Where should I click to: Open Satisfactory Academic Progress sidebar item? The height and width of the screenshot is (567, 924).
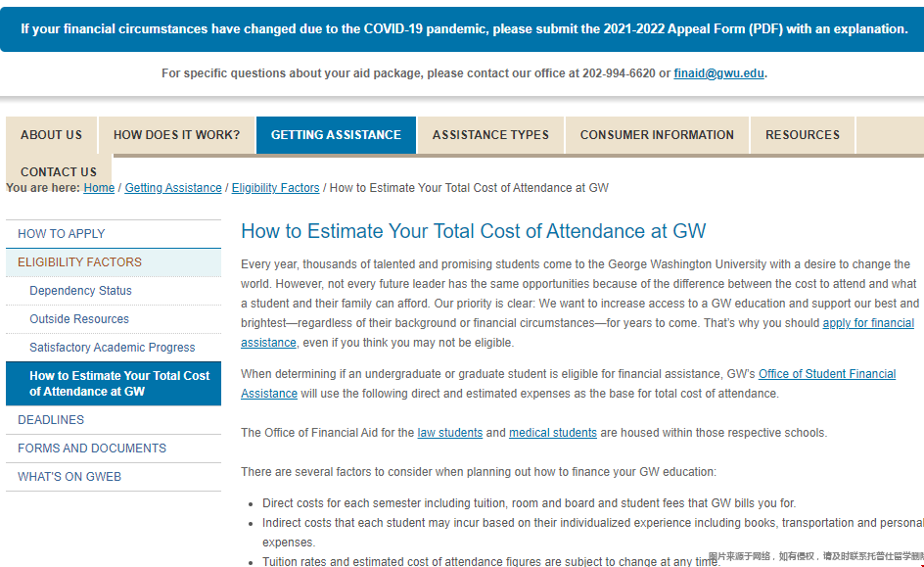click(114, 348)
